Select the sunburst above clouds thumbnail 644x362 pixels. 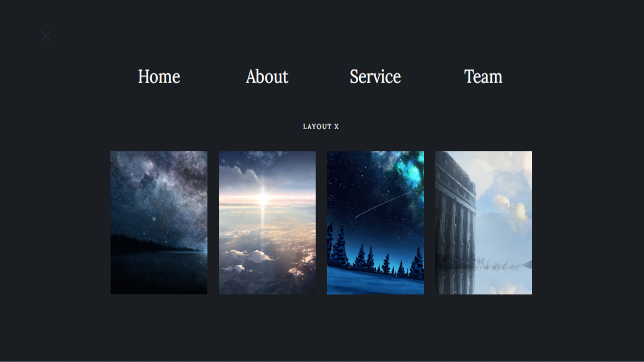[267, 222]
